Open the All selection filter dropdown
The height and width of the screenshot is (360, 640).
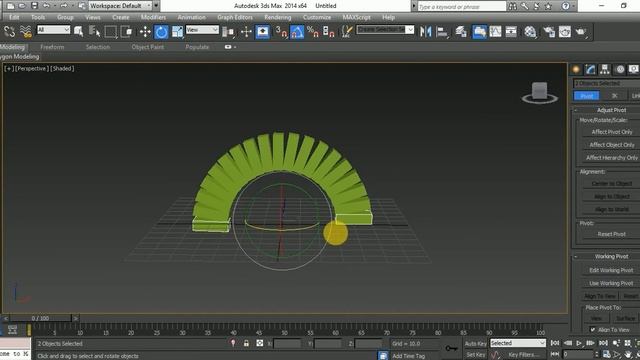pos(53,30)
